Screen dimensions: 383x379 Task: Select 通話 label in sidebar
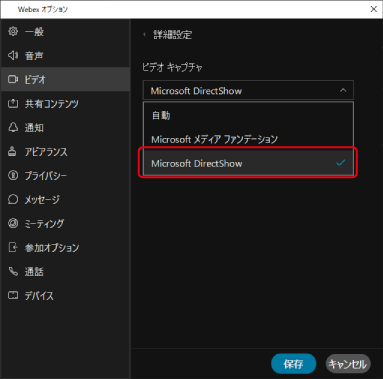(x=34, y=271)
